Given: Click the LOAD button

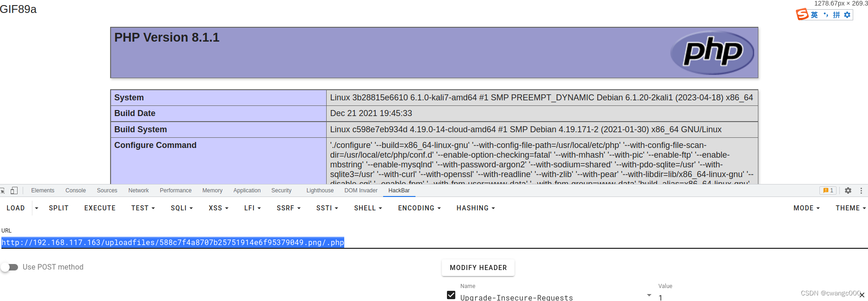Looking at the screenshot, I should click(x=16, y=208).
